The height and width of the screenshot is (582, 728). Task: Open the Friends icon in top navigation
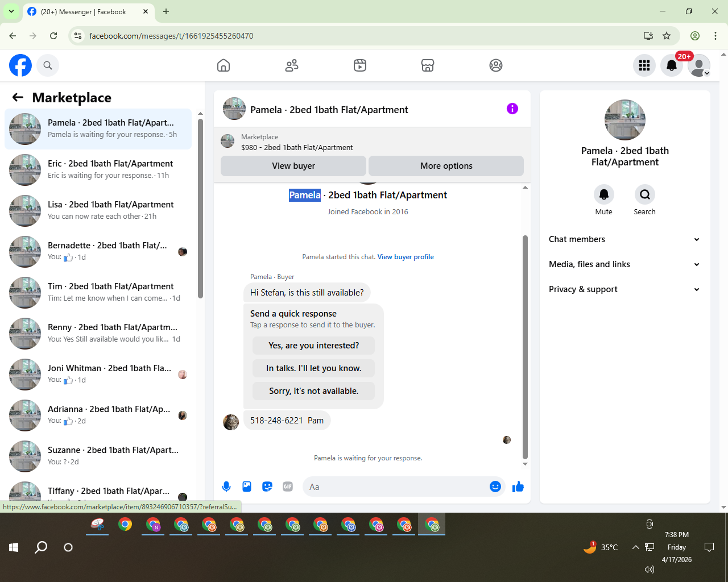coord(292,65)
